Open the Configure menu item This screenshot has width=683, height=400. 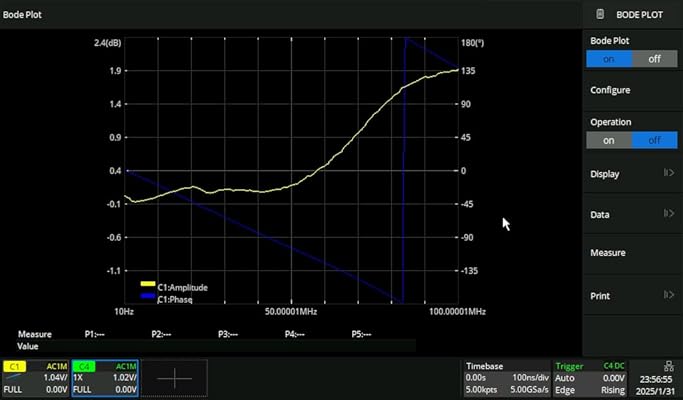click(632, 90)
